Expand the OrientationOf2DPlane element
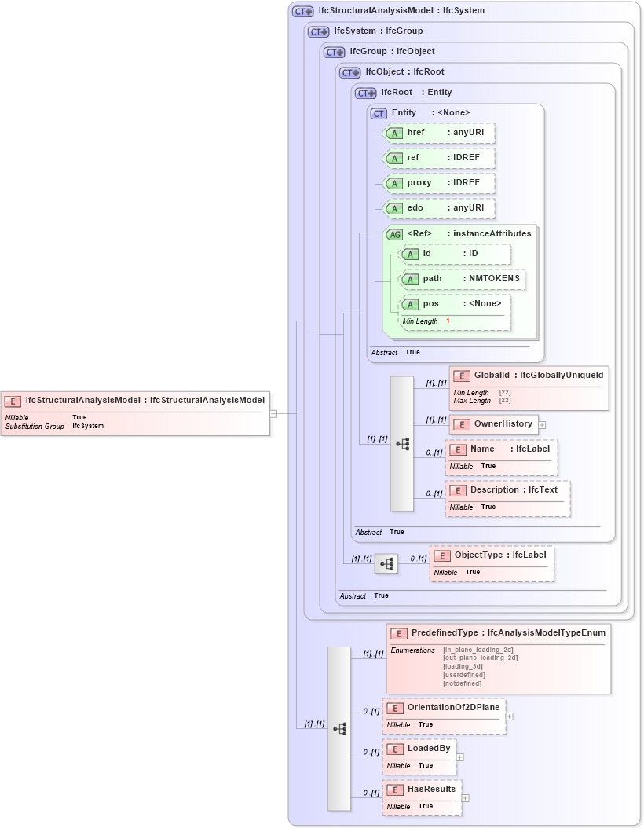The height and width of the screenshot is (828, 644). click(509, 716)
